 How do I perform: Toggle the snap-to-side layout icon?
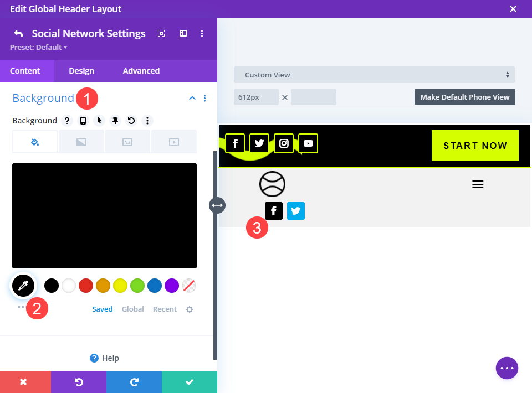pos(183,33)
